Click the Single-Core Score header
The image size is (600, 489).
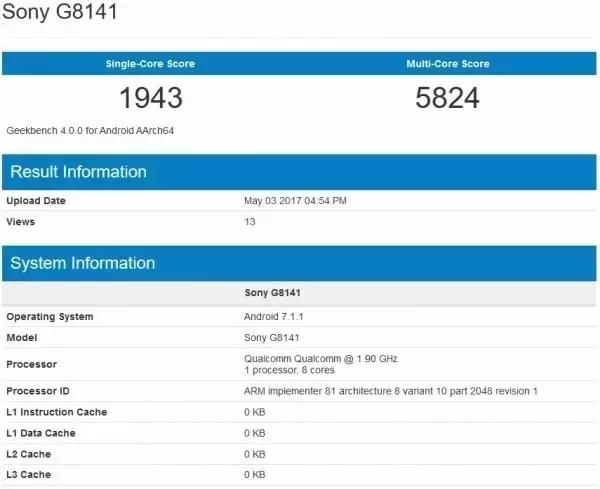[x=150, y=64]
